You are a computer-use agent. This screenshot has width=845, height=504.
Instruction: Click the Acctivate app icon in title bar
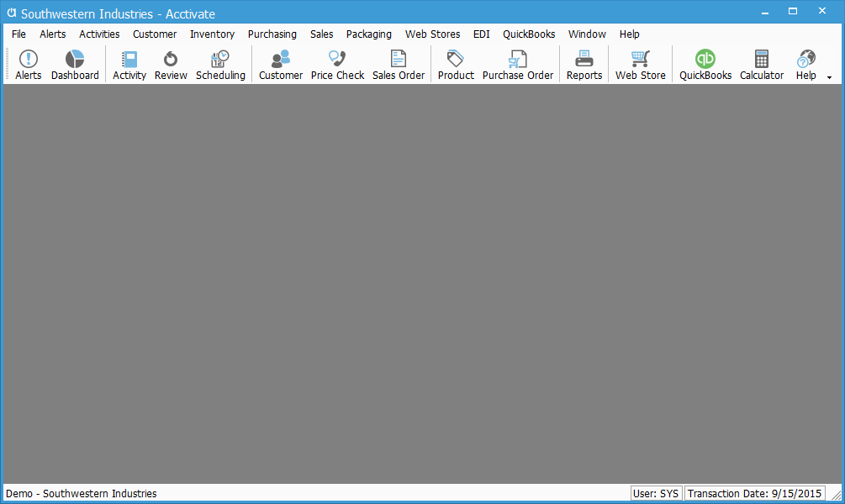click(x=11, y=13)
